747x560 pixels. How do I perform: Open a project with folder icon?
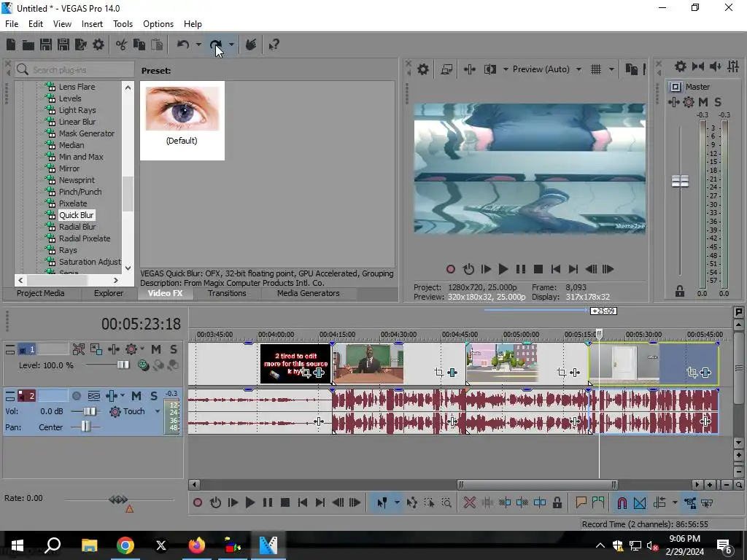[x=28, y=44]
